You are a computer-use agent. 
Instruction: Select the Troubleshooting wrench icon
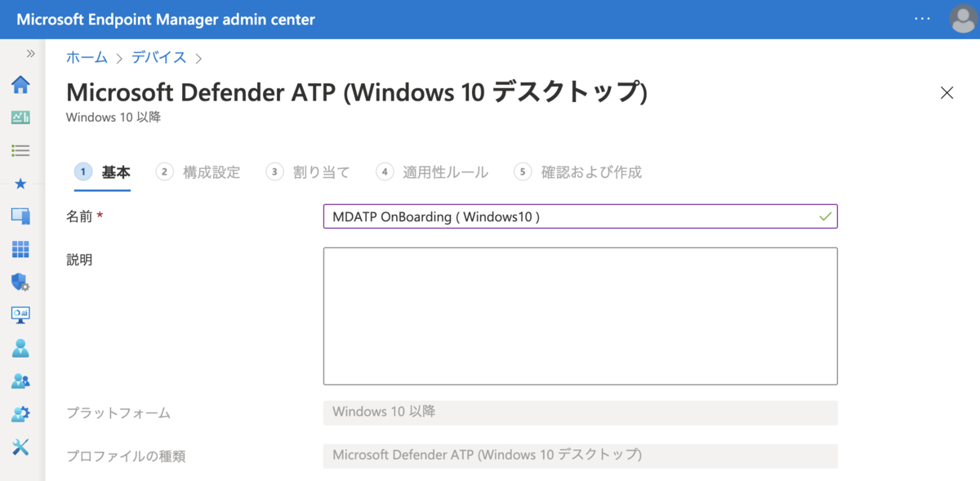click(x=20, y=447)
